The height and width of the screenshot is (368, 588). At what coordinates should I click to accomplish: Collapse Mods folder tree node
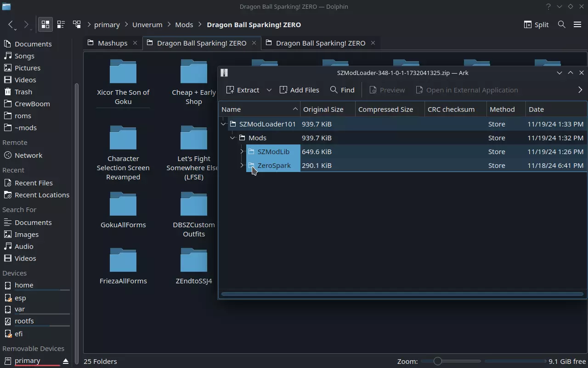tap(233, 138)
